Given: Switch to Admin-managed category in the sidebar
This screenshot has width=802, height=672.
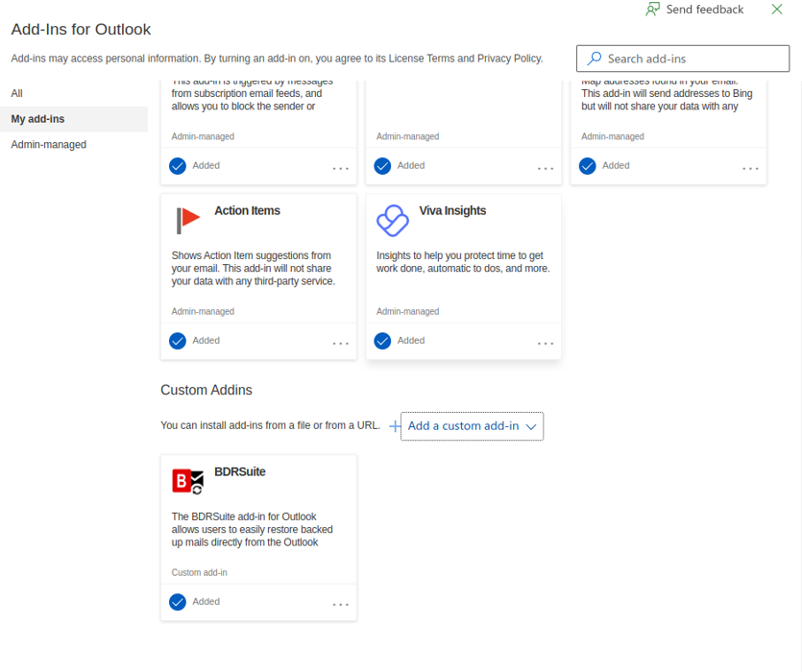Looking at the screenshot, I should [49, 145].
